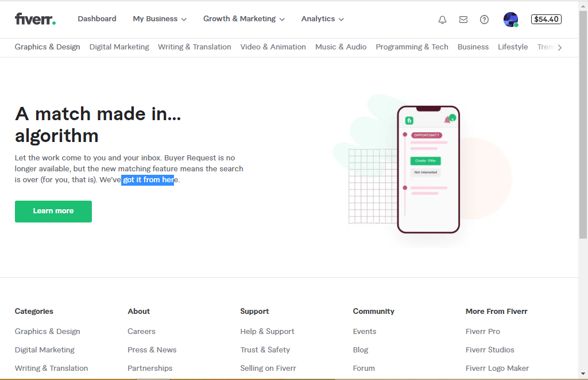Image resolution: width=588 pixels, height=380 pixels.
Task: Open the Partnerships link
Action: click(150, 369)
